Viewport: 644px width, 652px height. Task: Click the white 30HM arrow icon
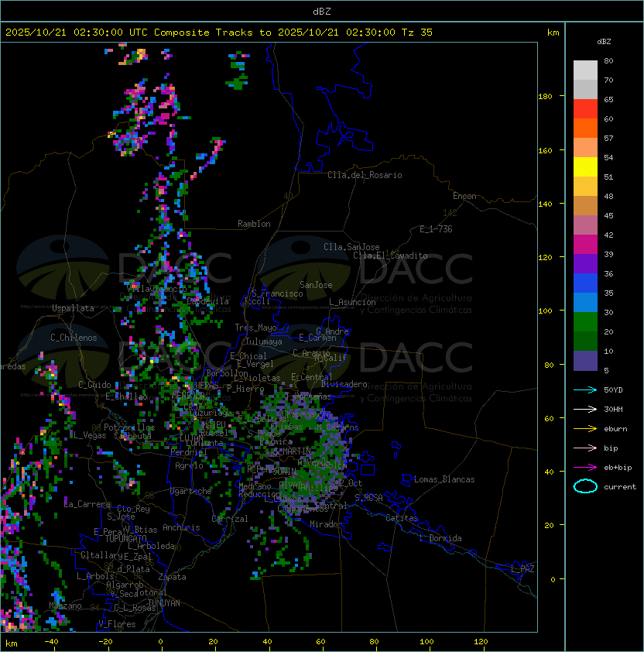(x=585, y=409)
